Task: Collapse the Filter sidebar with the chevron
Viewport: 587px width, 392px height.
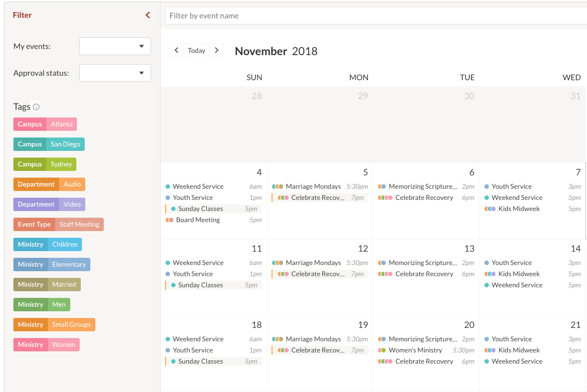Action: tap(148, 15)
